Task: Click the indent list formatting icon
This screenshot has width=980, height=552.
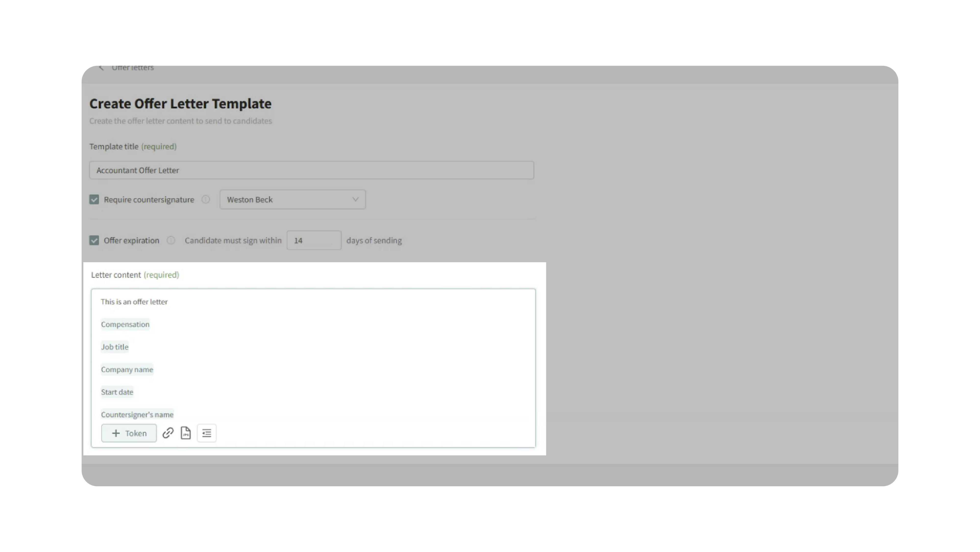Action: 207,433
